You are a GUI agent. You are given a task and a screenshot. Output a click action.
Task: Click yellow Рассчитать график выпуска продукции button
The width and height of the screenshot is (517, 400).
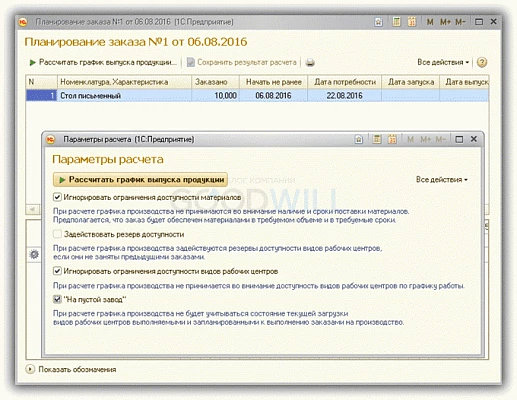click(140, 180)
